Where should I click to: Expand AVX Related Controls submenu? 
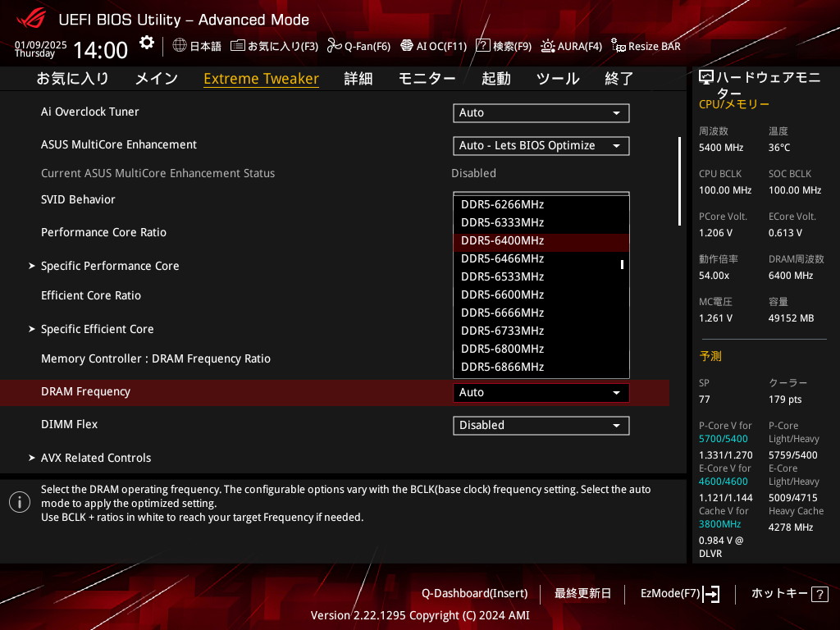[x=96, y=458]
